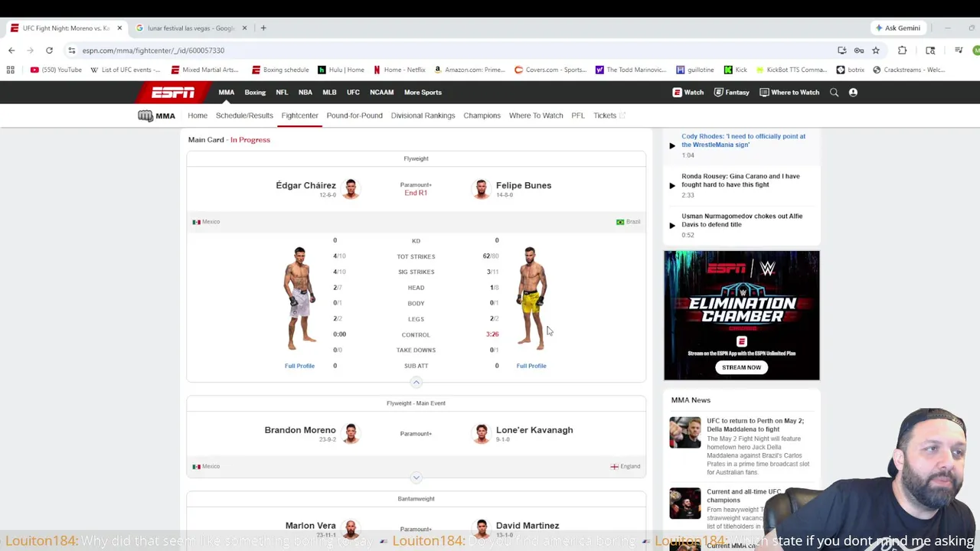The width and height of the screenshot is (980, 551).
Task: Open the Chrome apps grid icon
Action: [10, 70]
